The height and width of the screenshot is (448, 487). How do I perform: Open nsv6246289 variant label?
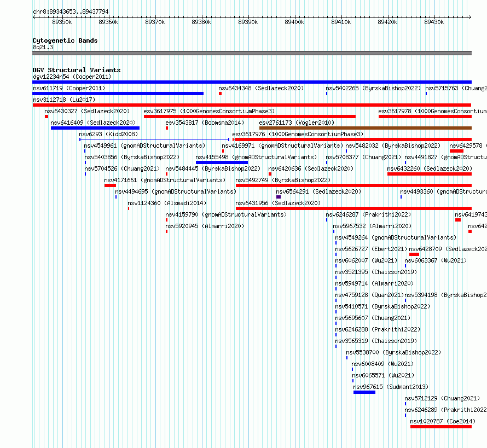(446, 410)
